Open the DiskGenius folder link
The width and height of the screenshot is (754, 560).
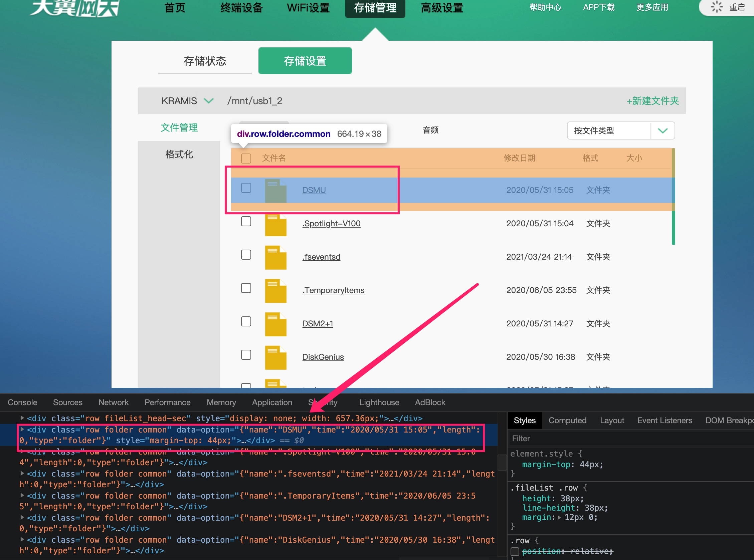coord(323,357)
